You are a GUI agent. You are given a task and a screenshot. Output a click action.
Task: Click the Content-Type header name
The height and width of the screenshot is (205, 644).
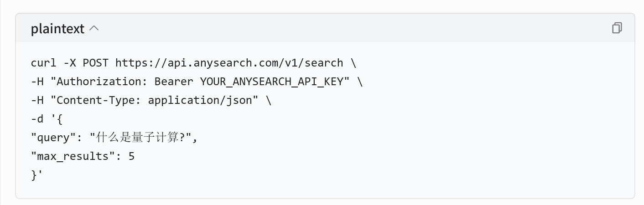pos(96,100)
